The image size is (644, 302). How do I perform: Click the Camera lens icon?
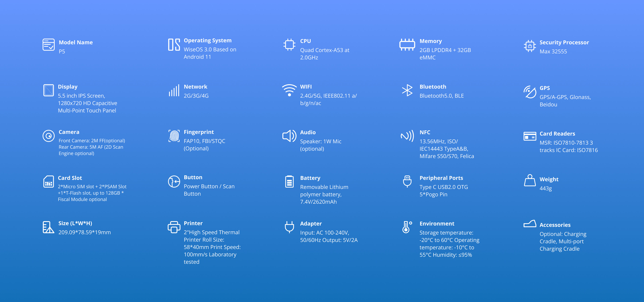pos(48,136)
